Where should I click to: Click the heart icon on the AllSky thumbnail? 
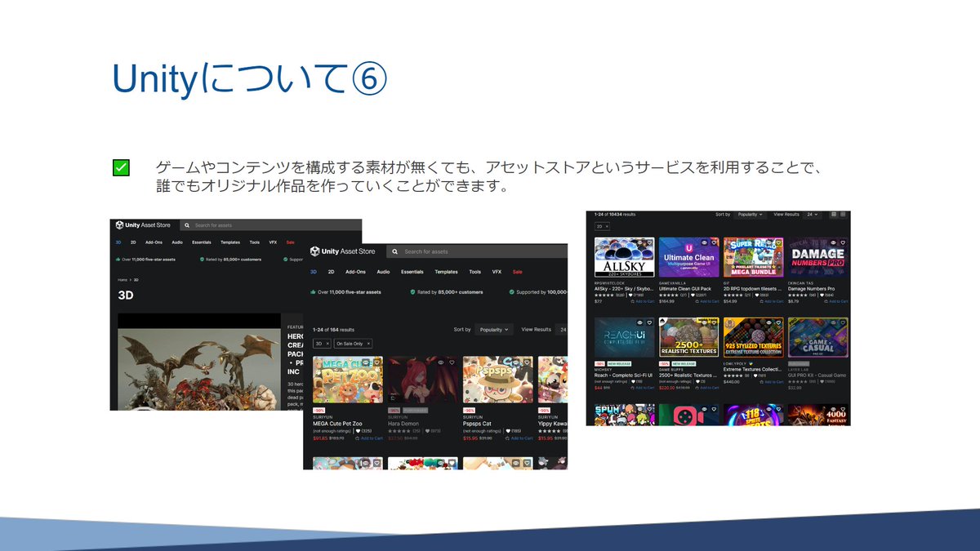click(x=649, y=242)
